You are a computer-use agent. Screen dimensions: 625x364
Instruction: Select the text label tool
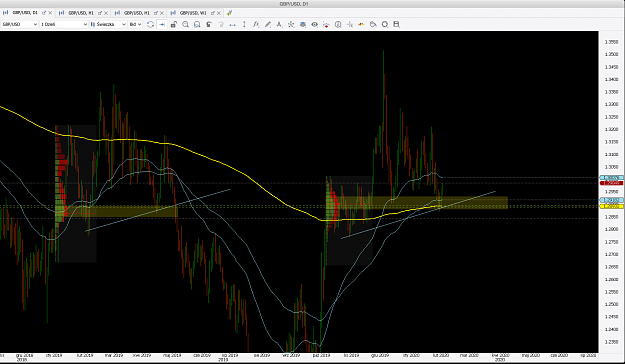pyautogui.click(x=279, y=24)
